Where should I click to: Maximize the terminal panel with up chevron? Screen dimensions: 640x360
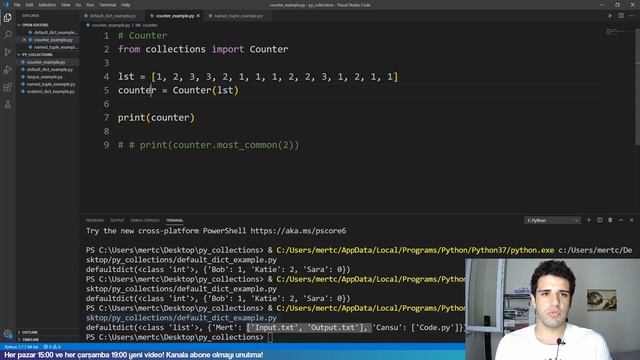pos(620,220)
